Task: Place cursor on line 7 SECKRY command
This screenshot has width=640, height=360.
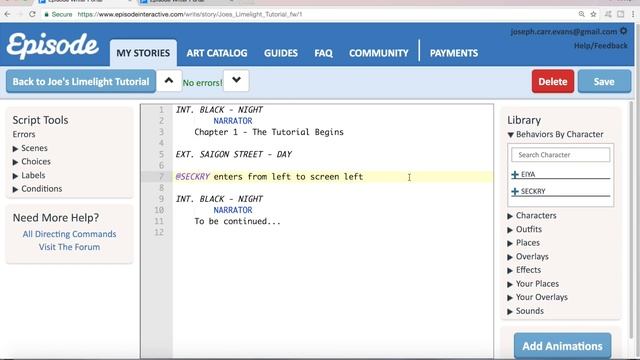Action: click(x=269, y=177)
